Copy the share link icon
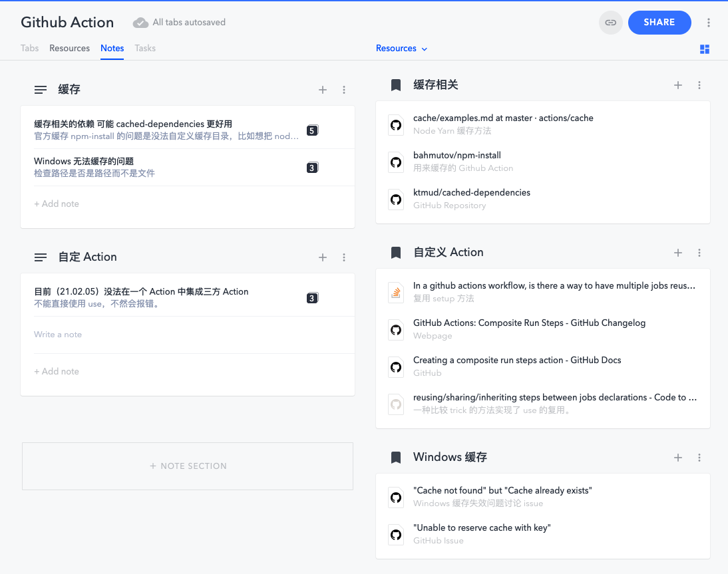 (610, 22)
